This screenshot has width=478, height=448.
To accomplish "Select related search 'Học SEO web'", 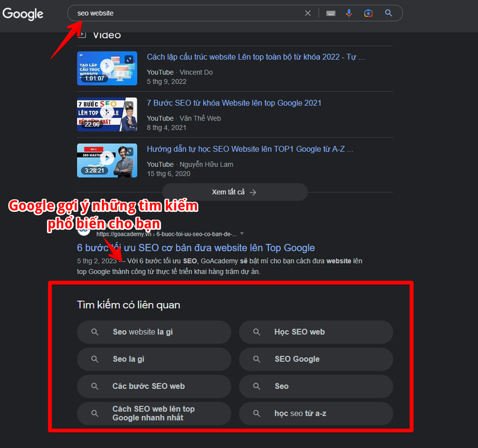I will coord(316,332).
